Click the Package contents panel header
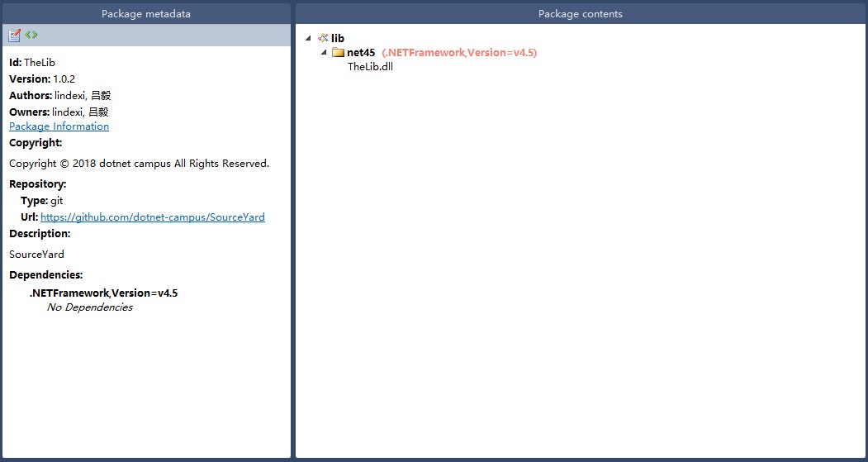The image size is (868, 462). (x=580, y=14)
